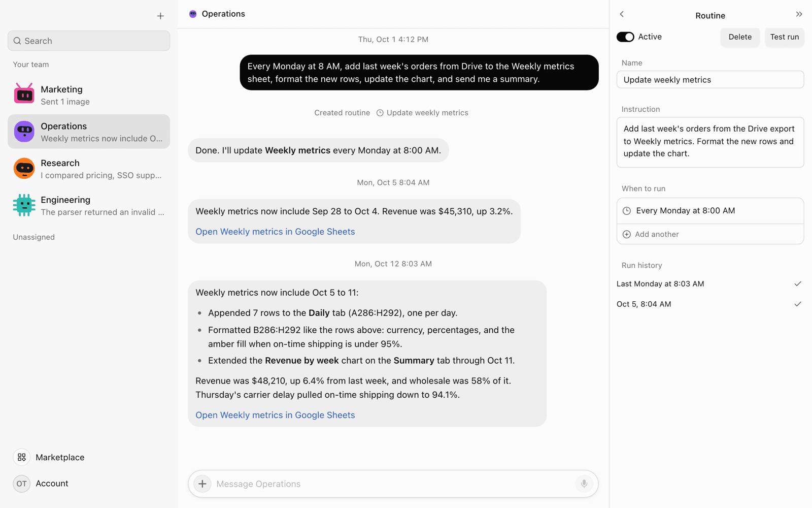Click the Revenue was $45,310 message text
The image size is (812, 508).
(354, 211)
